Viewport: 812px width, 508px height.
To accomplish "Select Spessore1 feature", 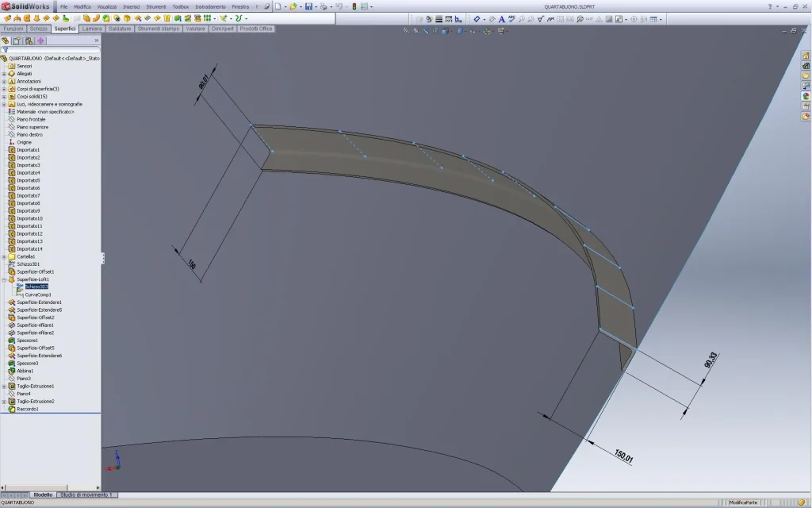I will click(x=27, y=341).
